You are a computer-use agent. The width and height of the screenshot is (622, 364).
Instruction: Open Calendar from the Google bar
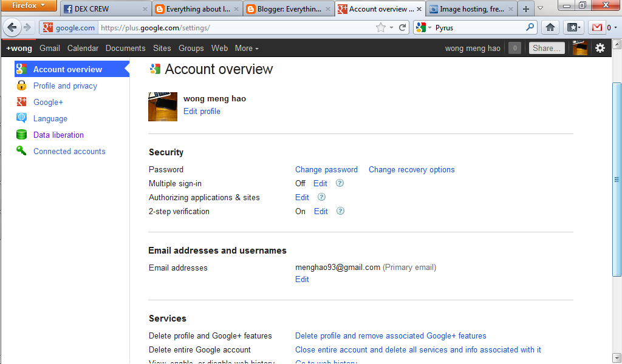[x=83, y=48]
